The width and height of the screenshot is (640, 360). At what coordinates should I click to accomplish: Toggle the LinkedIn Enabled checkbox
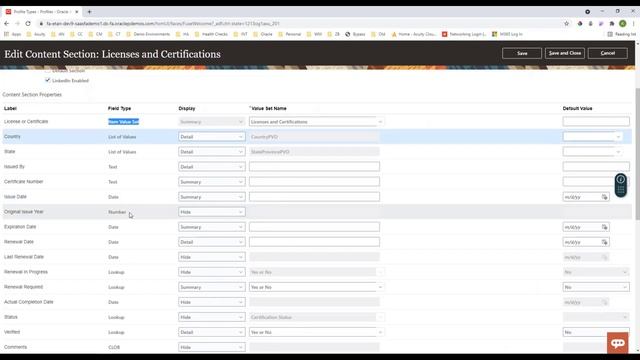[48, 80]
